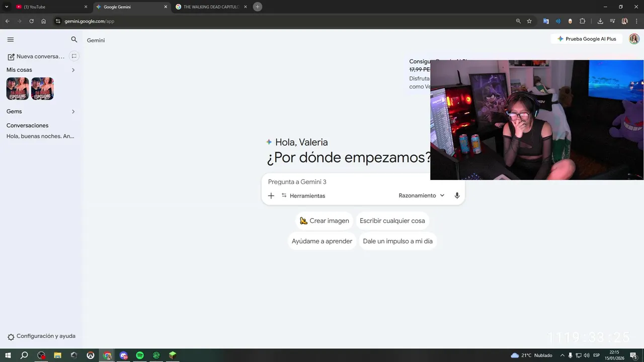The height and width of the screenshot is (362, 644).
Task: Open the Windows notification center icon
Action: (x=633, y=355)
